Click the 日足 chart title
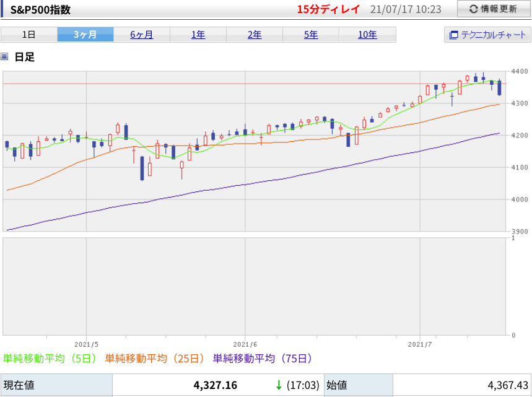 25,57
